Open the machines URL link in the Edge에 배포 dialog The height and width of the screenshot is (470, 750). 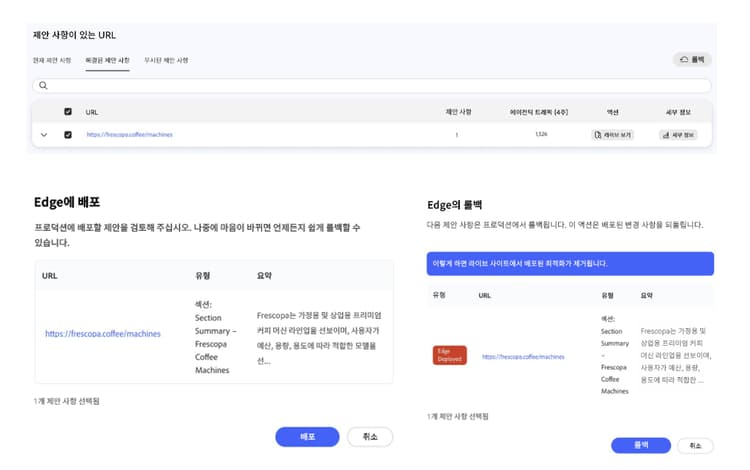tap(103, 334)
